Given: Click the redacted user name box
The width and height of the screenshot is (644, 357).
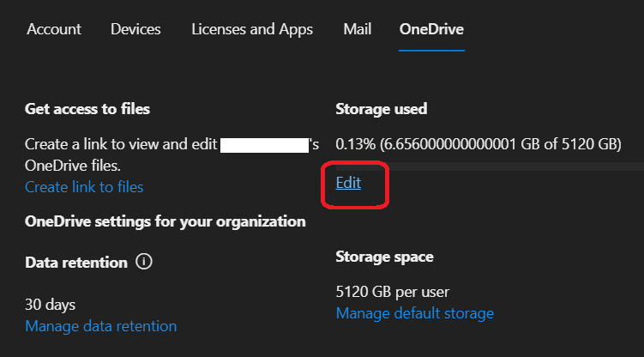Looking at the screenshot, I should [264, 144].
